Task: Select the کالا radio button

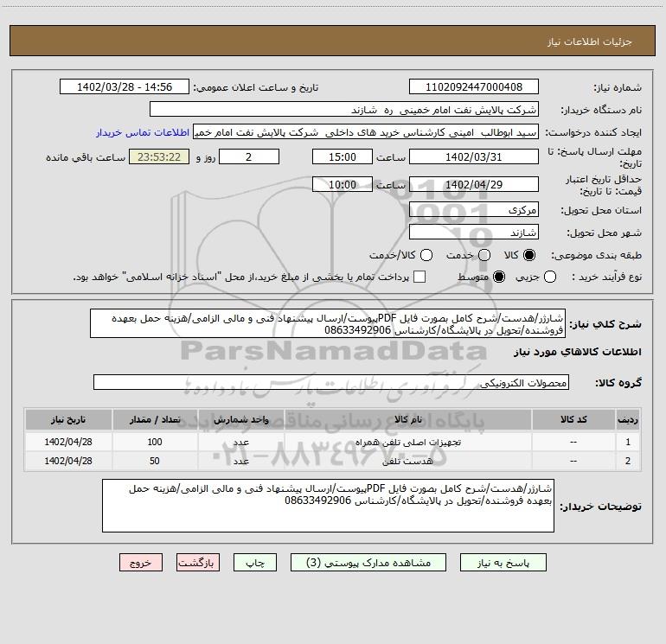Action: pyautogui.click(x=529, y=255)
